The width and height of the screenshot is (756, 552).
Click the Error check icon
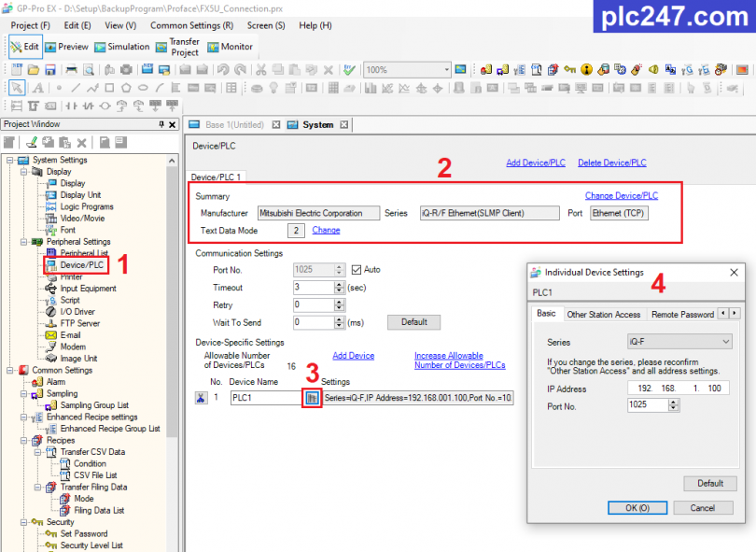click(349, 70)
